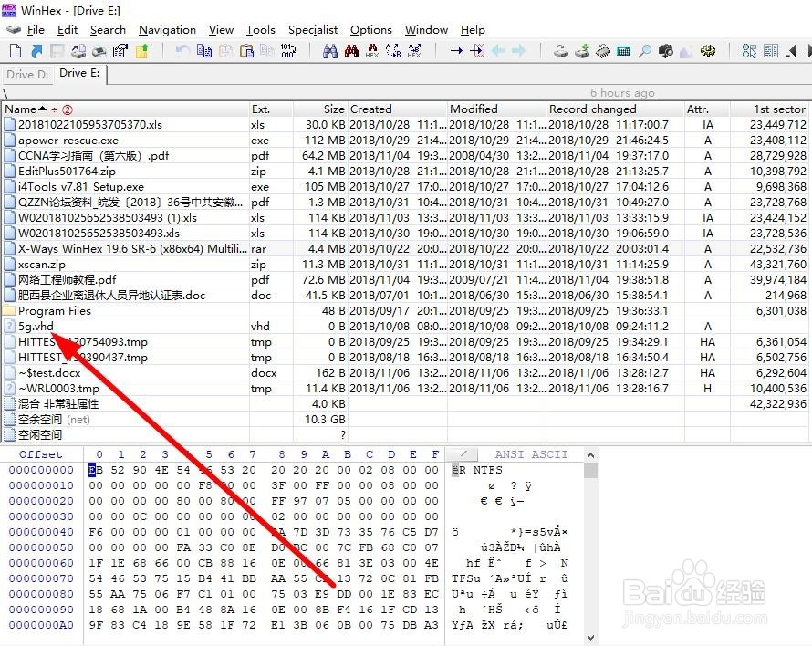The height and width of the screenshot is (646, 812).
Task: Select EditPlus501764.zip in the list
Action: (67, 172)
